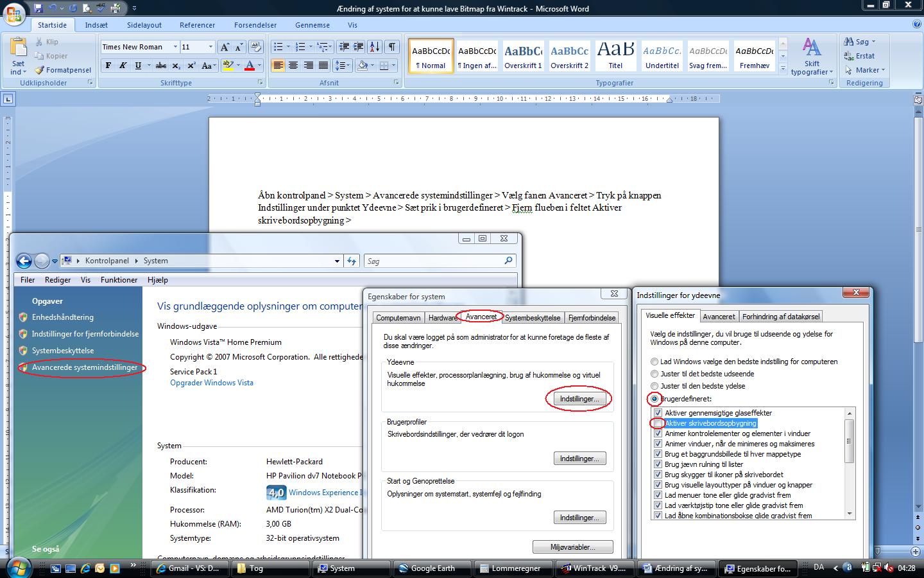Click Indstillinger button under Brugerprofiler
The image size is (924, 578).
(x=579, y=459)
